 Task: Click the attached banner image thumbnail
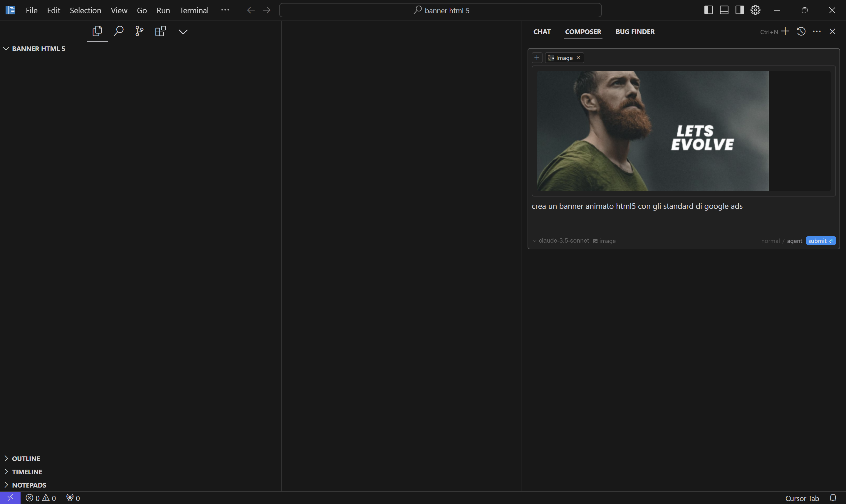pyautogui.click(x=652, y=131)
